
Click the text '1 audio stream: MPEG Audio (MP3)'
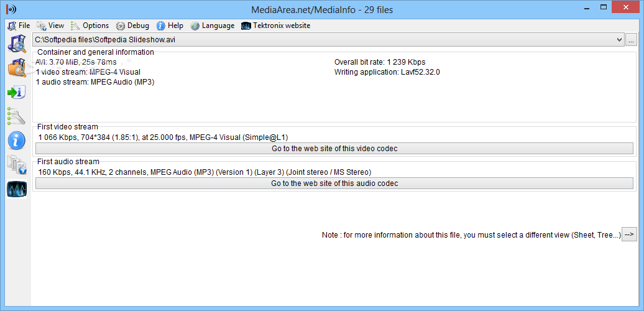coord(95,82)
